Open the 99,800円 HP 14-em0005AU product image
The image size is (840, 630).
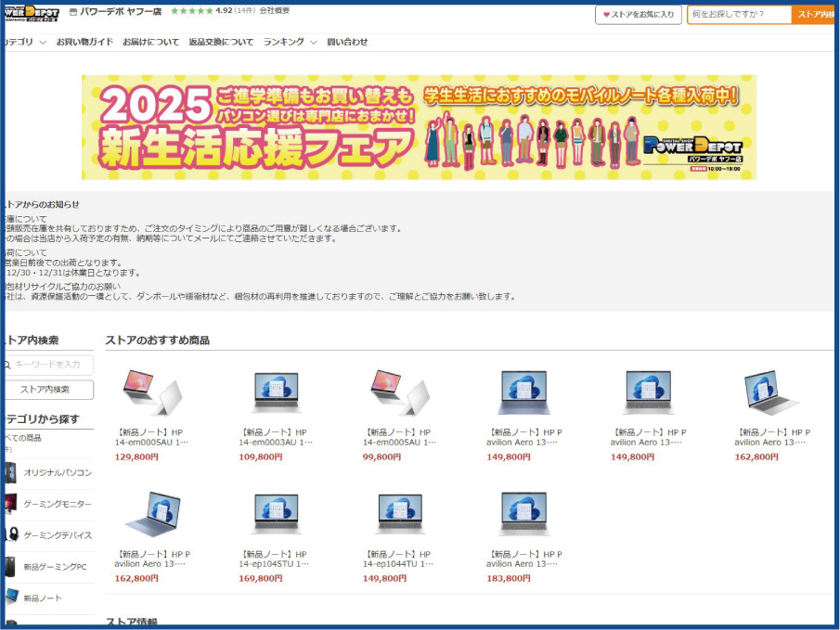click(x=401, y=392)
